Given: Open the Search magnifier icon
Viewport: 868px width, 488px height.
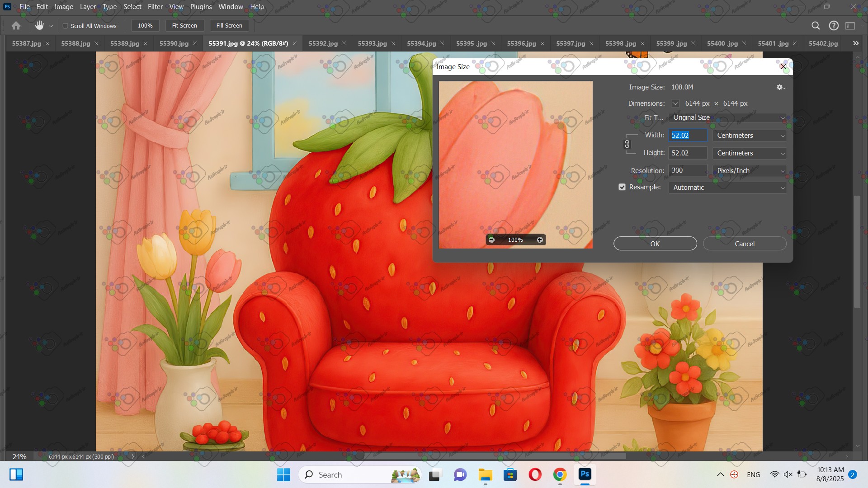Looking at the screenshot, I should (x=816, y=26).
